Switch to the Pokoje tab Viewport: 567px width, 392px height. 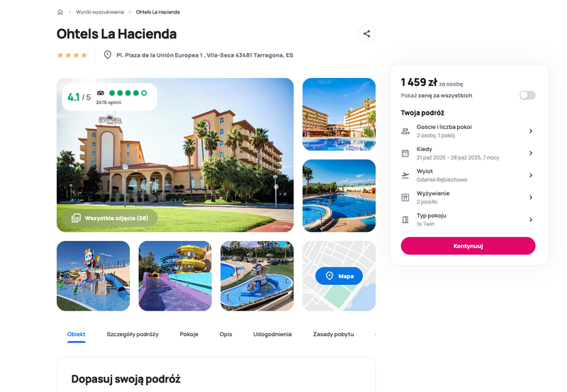pos(189,334)
